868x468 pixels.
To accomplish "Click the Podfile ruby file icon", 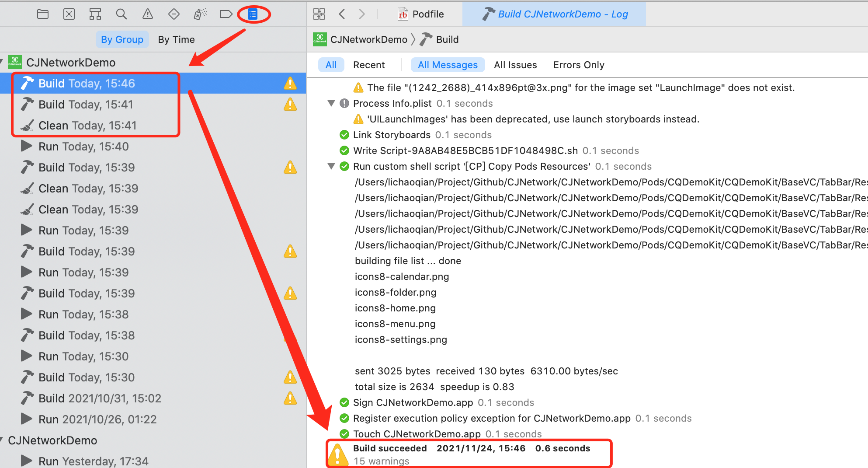I will pyautogui.click(x=403, y=14).
